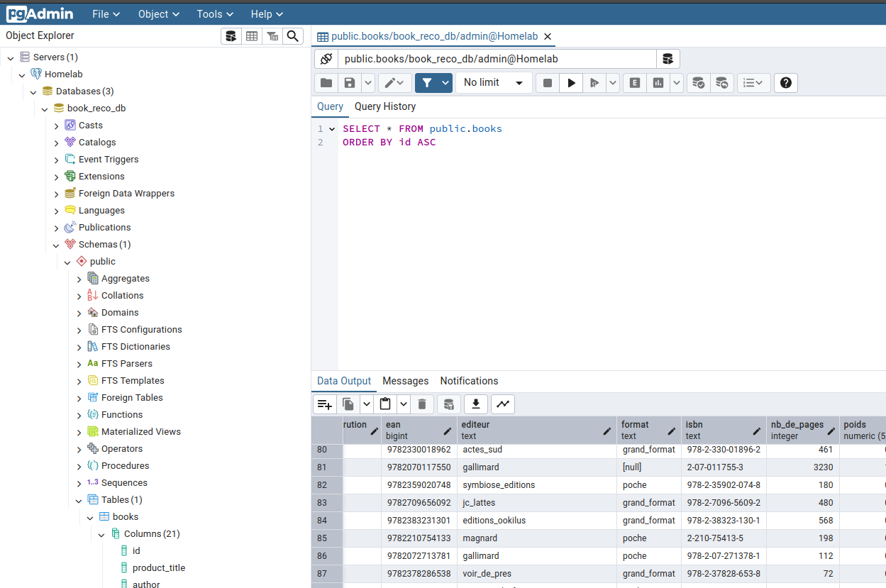886x588 pixels.
Task: Open the Graph Visualiser icon
Action: 503,404
